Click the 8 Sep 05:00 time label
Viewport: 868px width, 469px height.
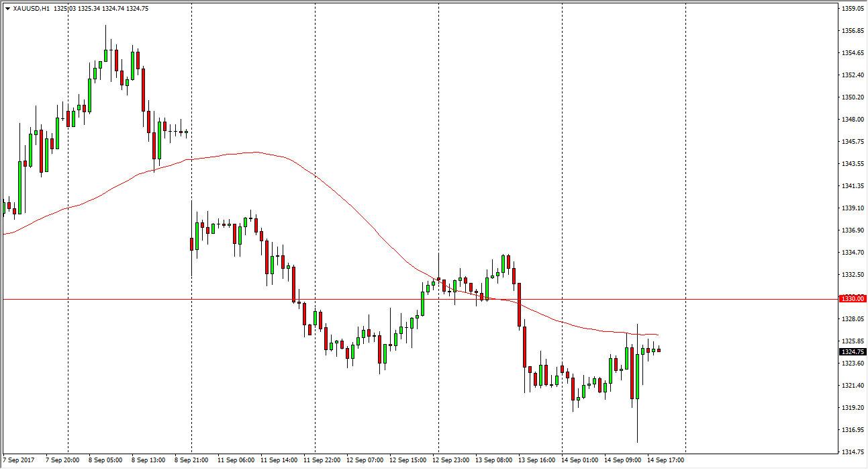[x=105, y=460]
